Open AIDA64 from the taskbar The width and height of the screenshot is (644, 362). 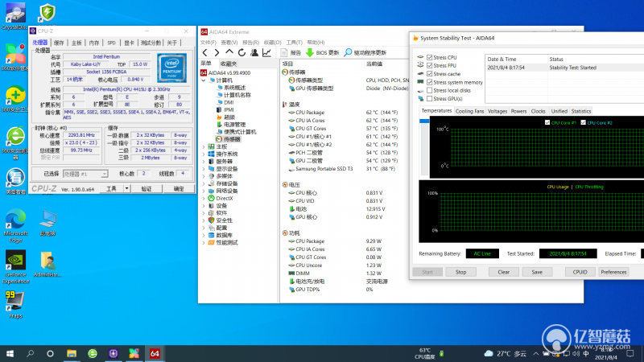[155, 353]
